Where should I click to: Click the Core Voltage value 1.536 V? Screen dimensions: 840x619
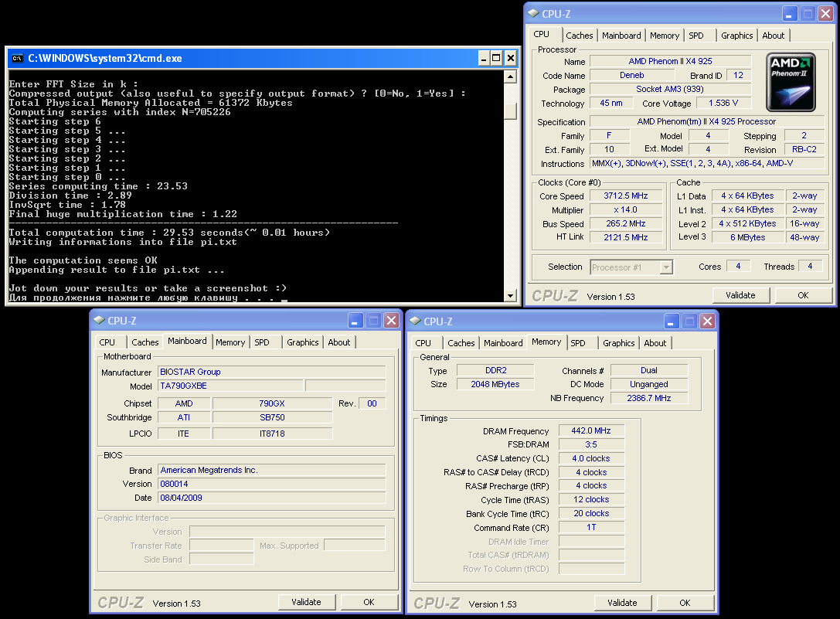723,103
